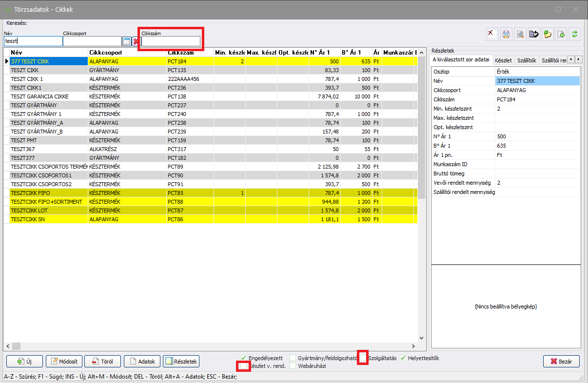Click the document with black arrow icon
The width and height of the screenshot is (588, 383).
point(533,34)
